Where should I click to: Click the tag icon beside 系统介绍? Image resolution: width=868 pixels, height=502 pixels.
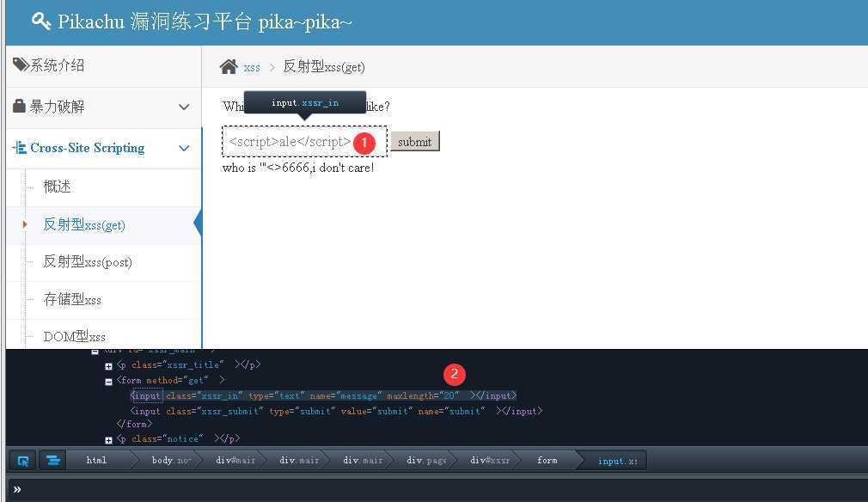click(x=21, y=64)
